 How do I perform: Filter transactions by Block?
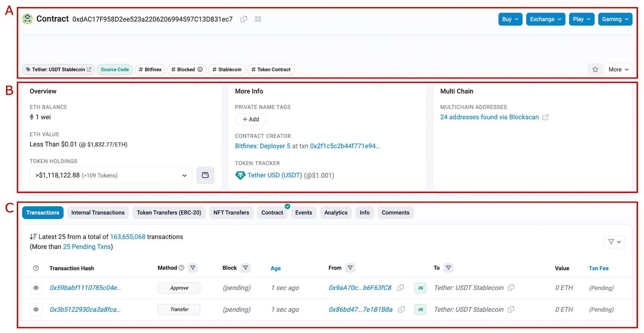point(246,268)
